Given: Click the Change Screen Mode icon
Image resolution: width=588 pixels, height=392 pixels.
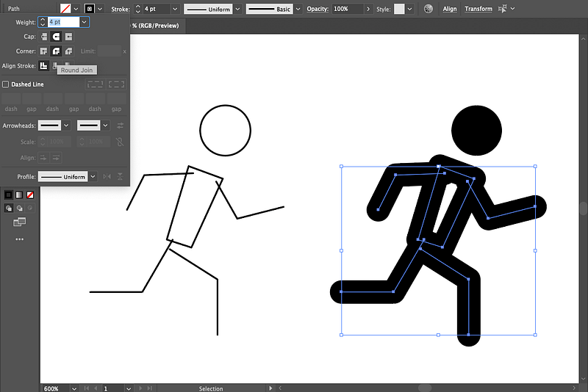Looking at the screenshot, I should coord(19,222).
